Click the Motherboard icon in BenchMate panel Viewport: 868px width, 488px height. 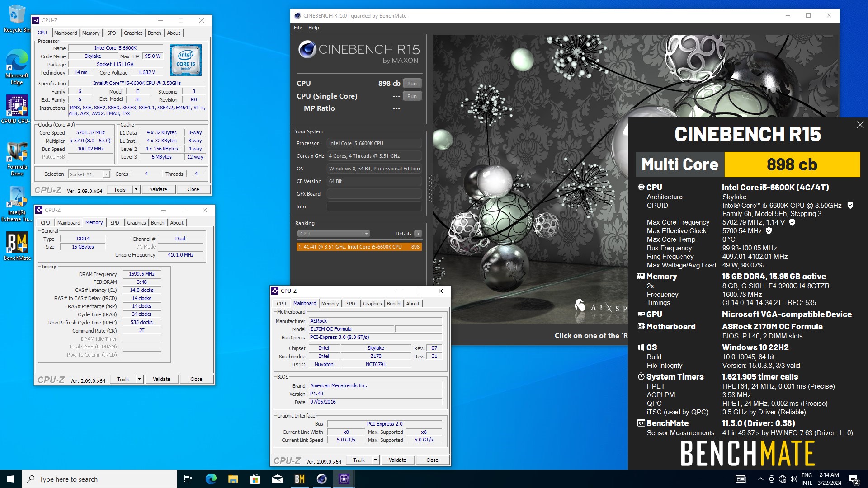pyautogui.click(x=641, y=326)
